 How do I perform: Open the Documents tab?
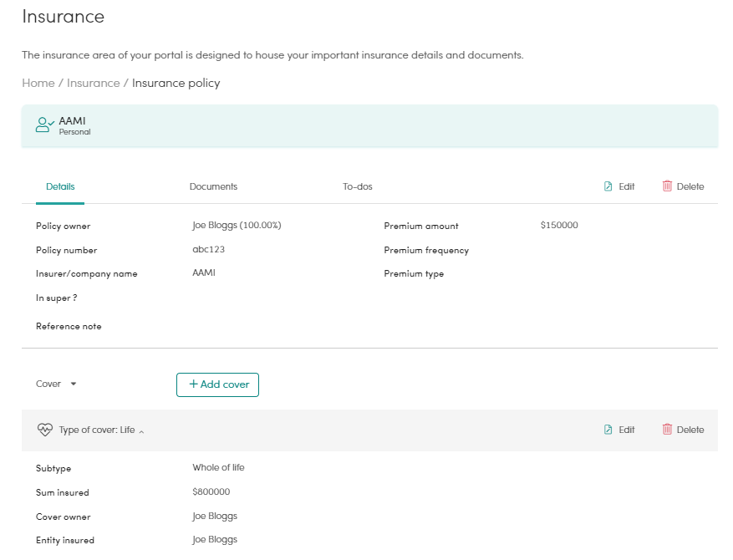[x=213, y=186]
